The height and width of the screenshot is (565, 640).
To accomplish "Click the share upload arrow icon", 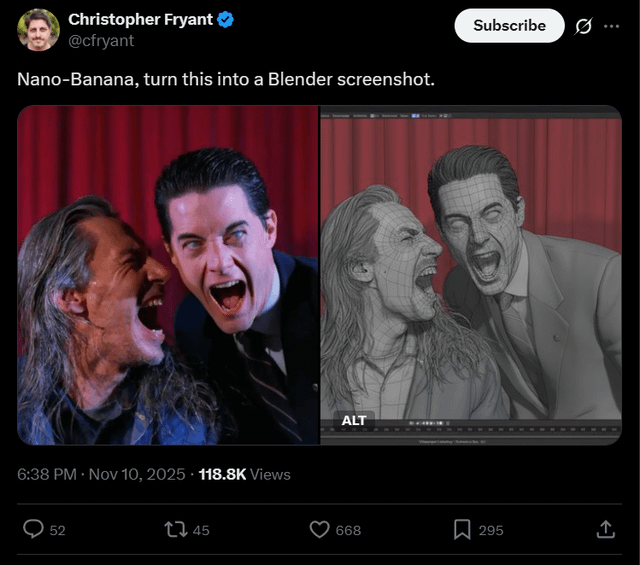I will (x=605, y=529).
